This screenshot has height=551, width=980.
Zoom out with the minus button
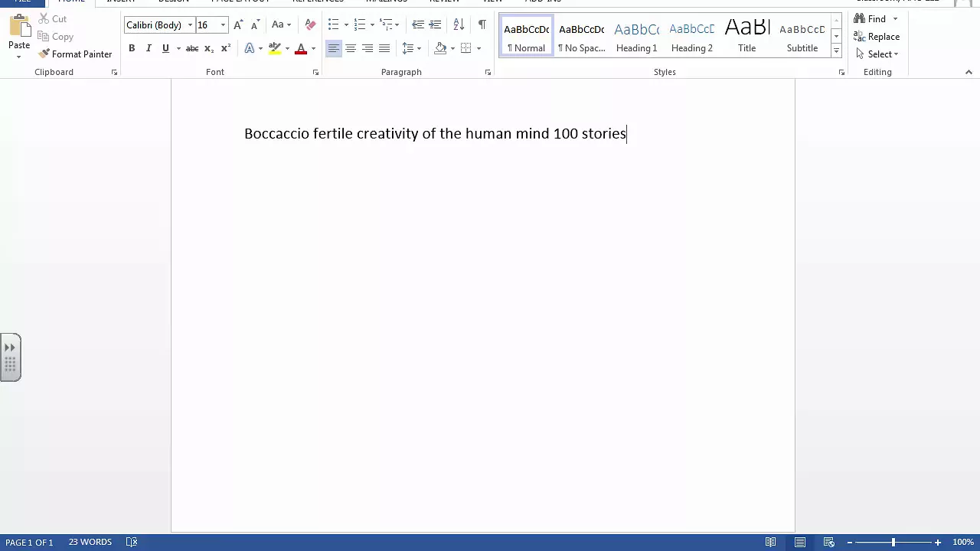850,542
